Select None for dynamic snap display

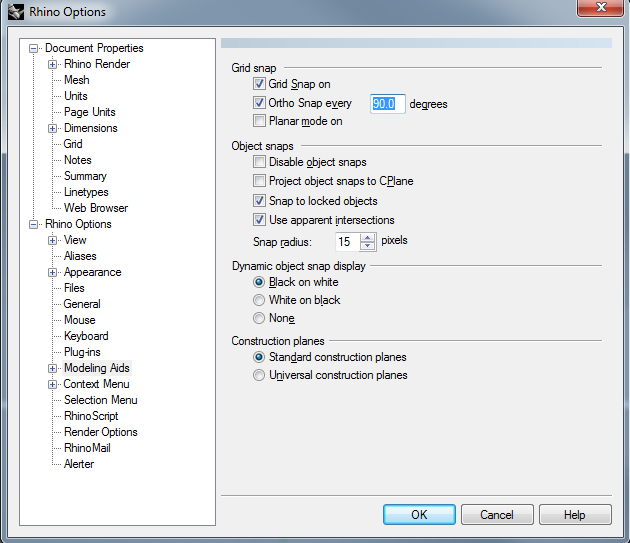tap(259, 318)
